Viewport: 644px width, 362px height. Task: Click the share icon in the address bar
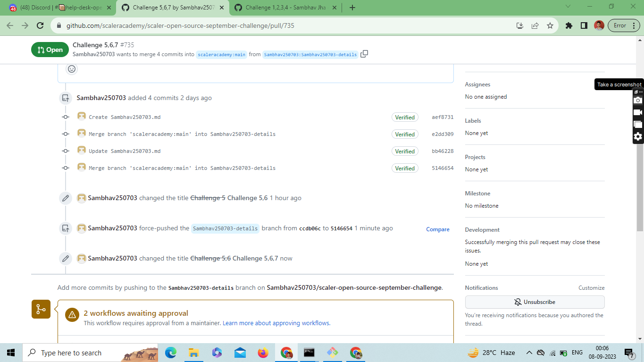(535, 26)
